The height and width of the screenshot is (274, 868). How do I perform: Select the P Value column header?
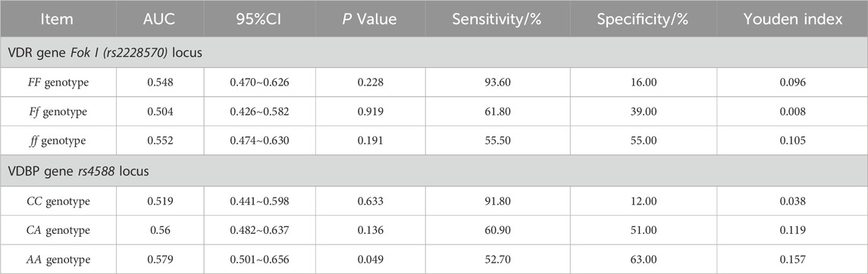370,19
